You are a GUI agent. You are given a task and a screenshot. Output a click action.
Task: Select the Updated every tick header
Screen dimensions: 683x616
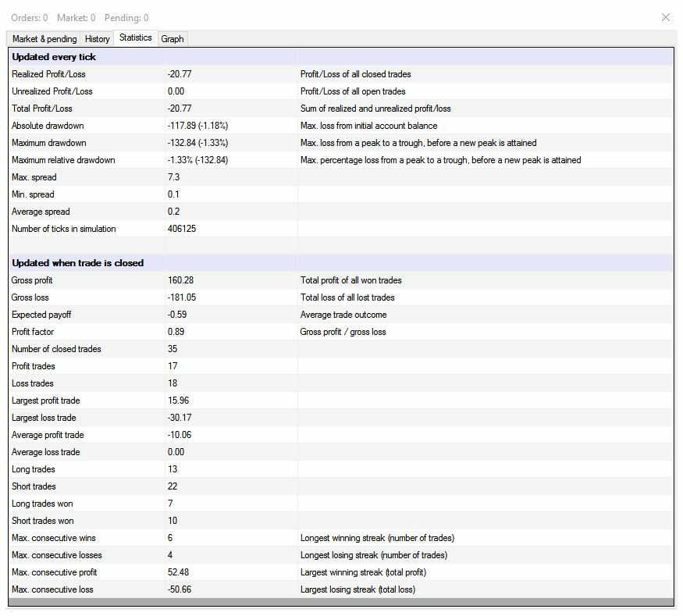(x=54, y=57)
